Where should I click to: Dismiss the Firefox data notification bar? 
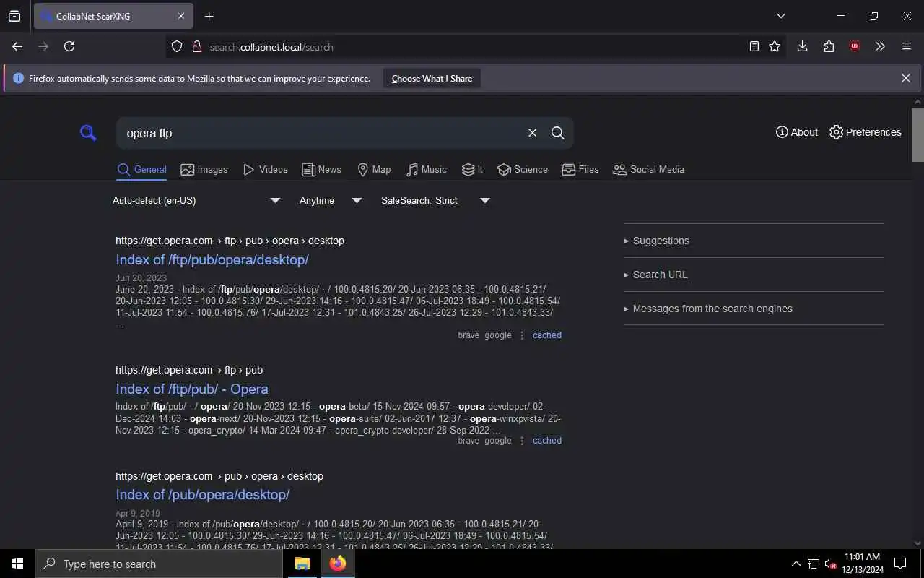pyautogui.click(x=905, y=78)
